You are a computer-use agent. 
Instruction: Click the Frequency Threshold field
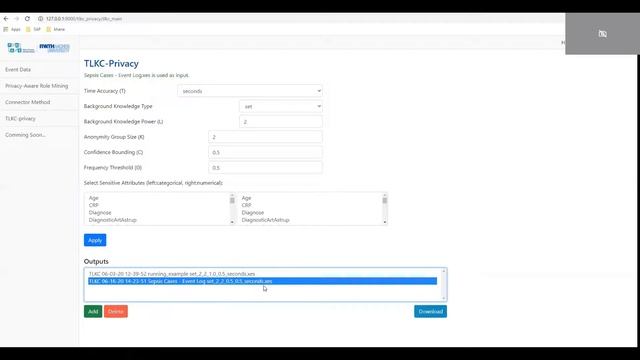pos(265,168)
